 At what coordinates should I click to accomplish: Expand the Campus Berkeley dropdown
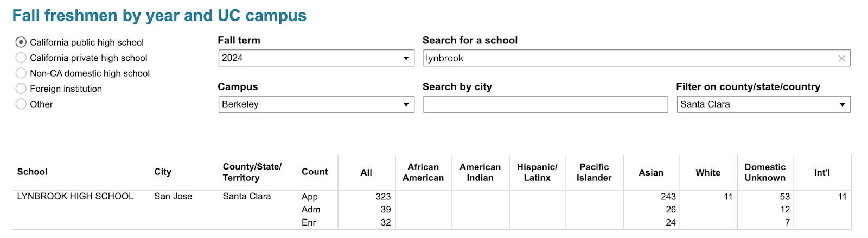tap(316, 104)
